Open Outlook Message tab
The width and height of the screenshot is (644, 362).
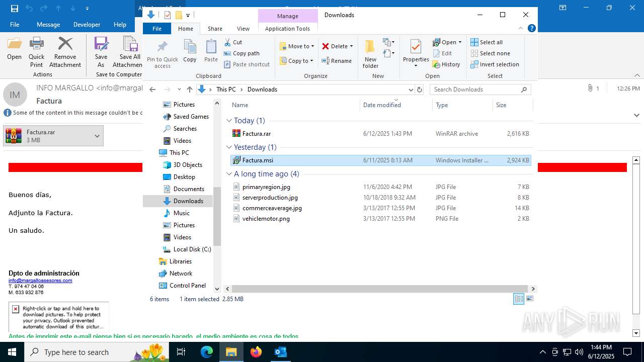coord(48,24)
